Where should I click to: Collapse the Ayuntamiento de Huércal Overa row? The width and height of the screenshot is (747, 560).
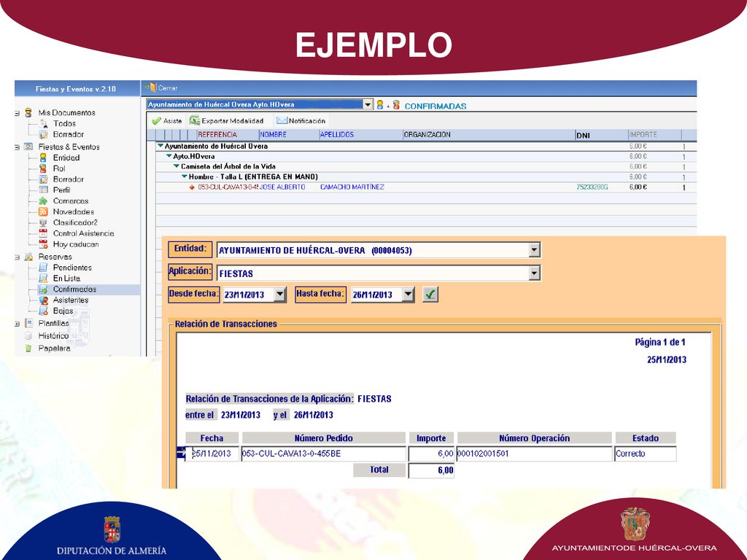tap(160, 146)
